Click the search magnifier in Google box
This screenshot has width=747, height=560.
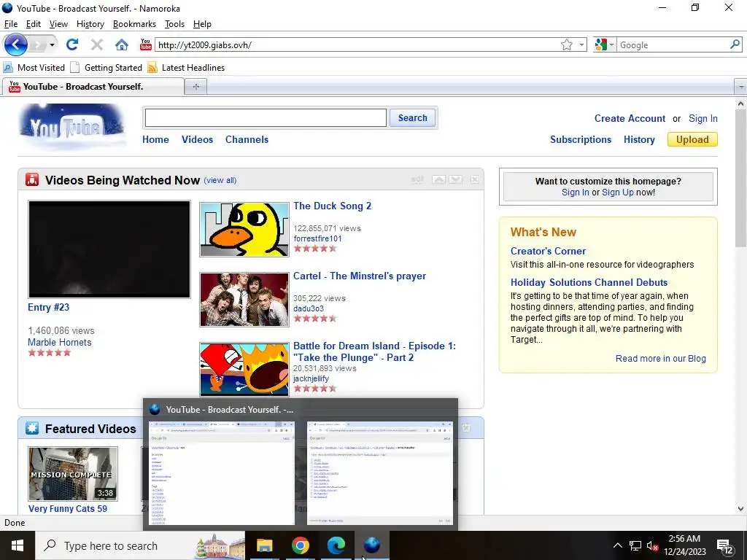tap(735, 44)
